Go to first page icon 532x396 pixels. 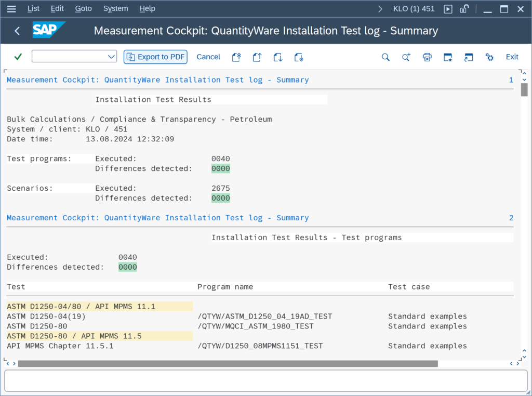click(236, 57)
